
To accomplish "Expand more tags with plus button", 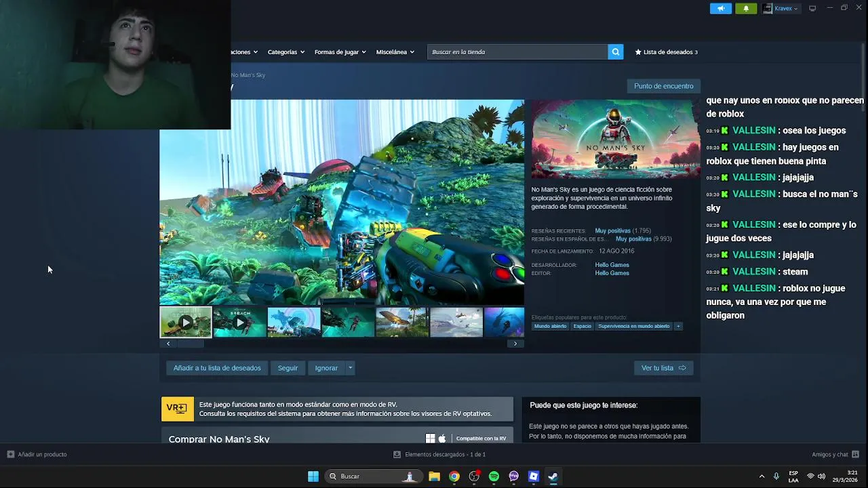I will (x=678, y=326).
